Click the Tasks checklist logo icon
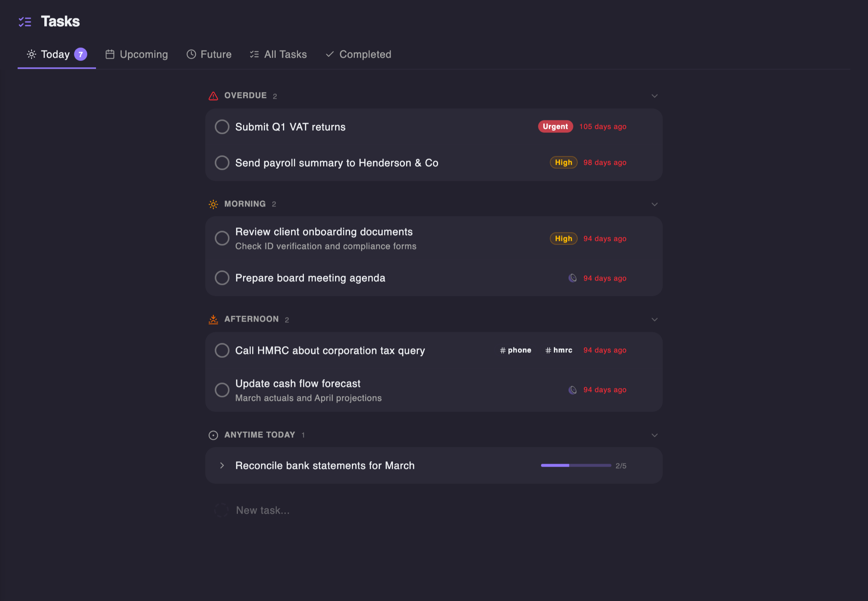This screenshot has width=868, height=601. point(25,22)
